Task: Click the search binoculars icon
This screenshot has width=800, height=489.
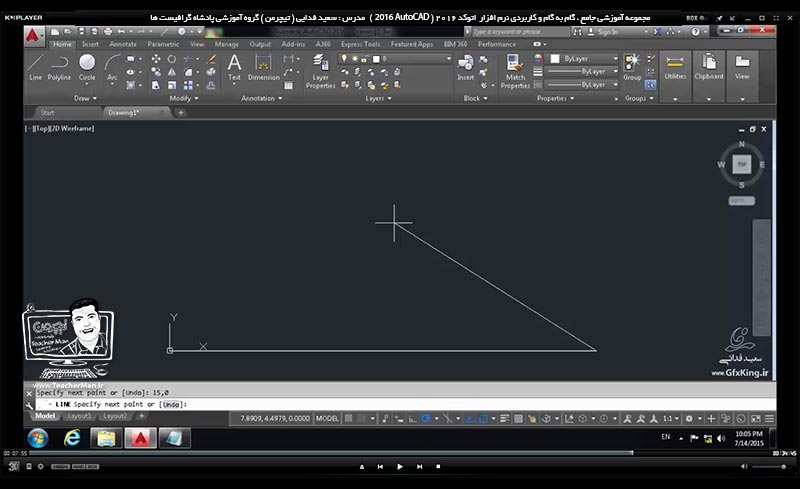Action: [577, 32]
